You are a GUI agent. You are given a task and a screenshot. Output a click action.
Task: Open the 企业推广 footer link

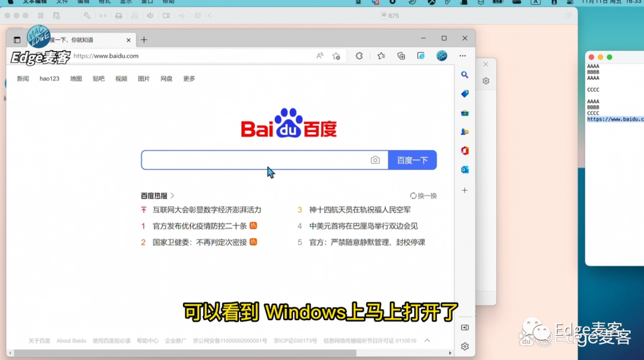click(175, 341)
